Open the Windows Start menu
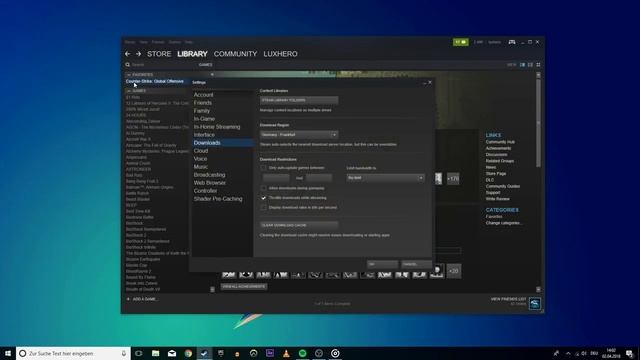The height and width of the screenshot is (360, 640). pos(8,353)
